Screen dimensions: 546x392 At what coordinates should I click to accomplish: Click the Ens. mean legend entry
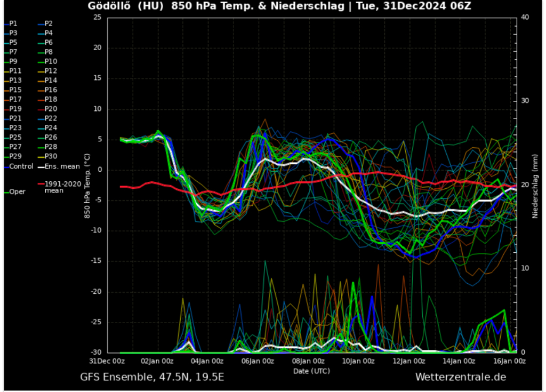[62, 166]
